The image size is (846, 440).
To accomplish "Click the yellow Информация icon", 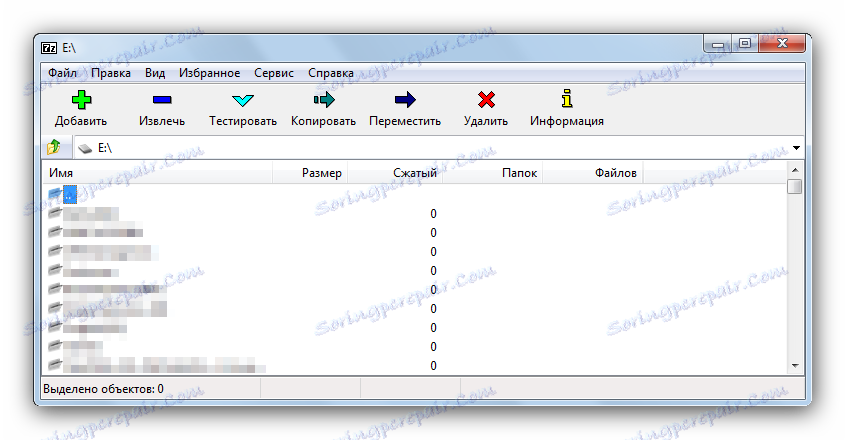I will tap(567, 99).
